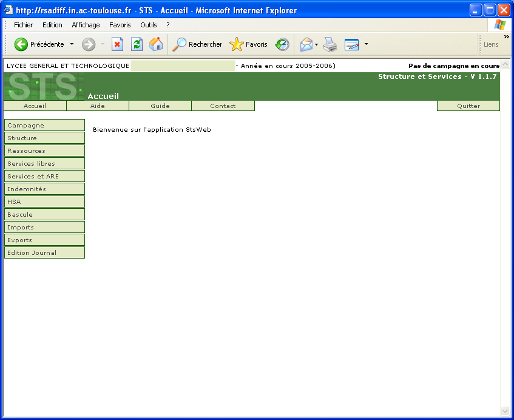
Task: Open the HSA sidebar section
Action: (44, 202)
